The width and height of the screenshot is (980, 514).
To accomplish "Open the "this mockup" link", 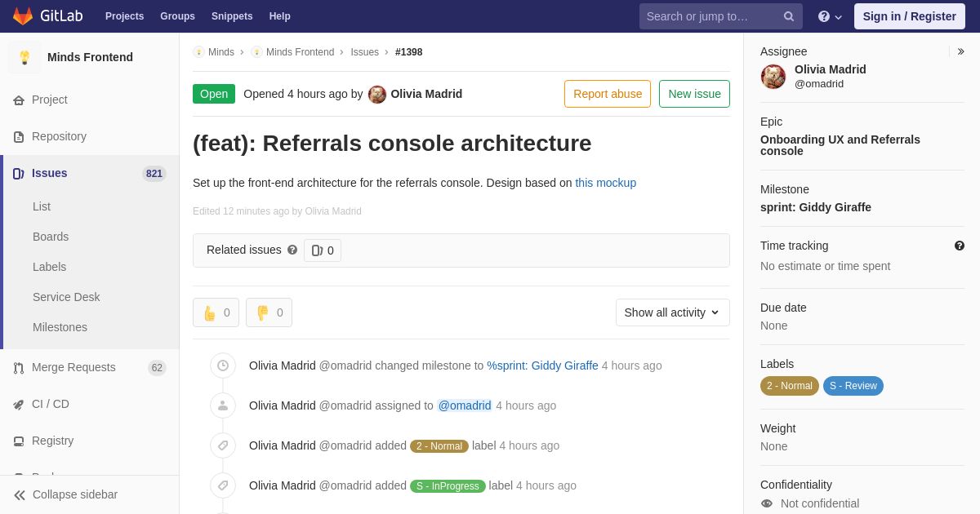I will click(x=605, y=183).
